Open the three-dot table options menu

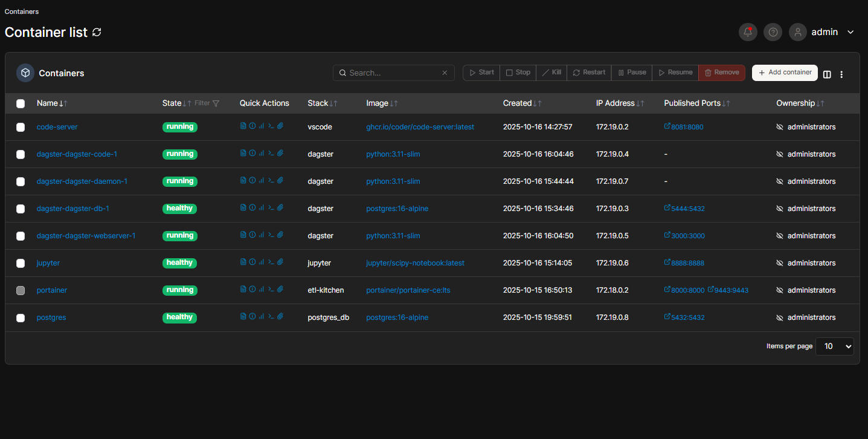tap(841, 74)
